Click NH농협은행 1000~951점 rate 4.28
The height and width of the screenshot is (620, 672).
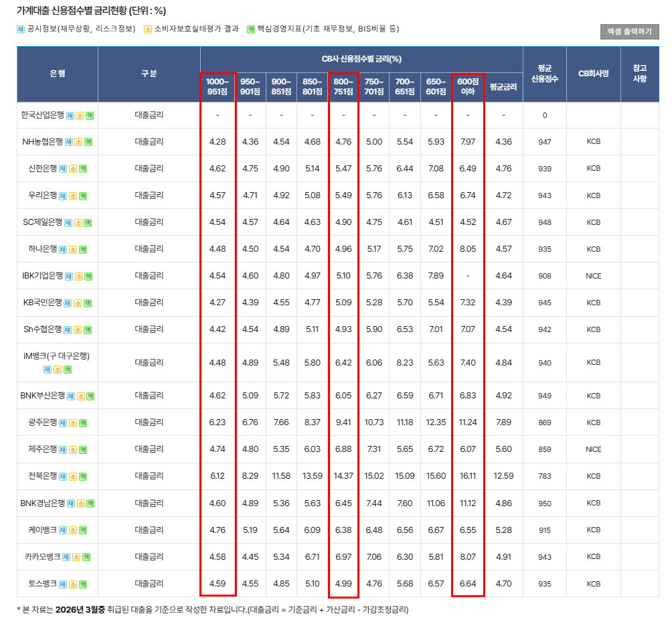[218, 141]
